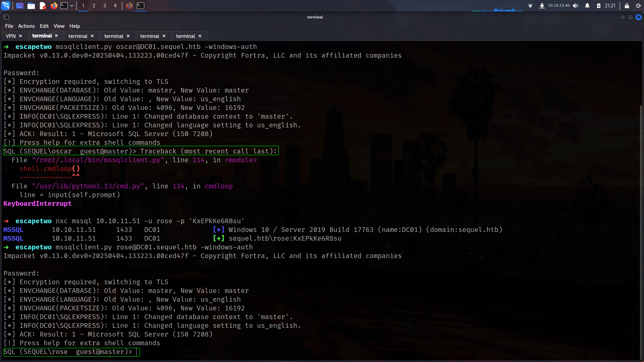This screenshot has width=644, height=362.
Task: Switch to the fourth tab labeled terminal
Action: coord(114,36)
